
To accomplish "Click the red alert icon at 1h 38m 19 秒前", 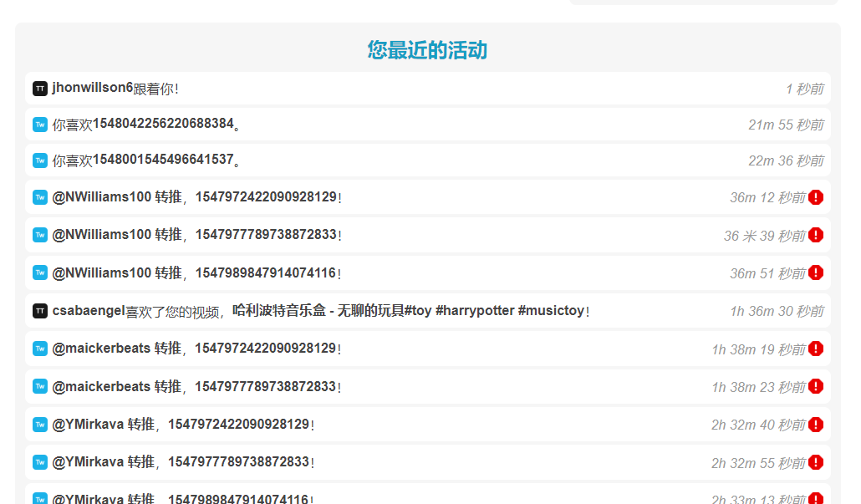I will 816,349.
